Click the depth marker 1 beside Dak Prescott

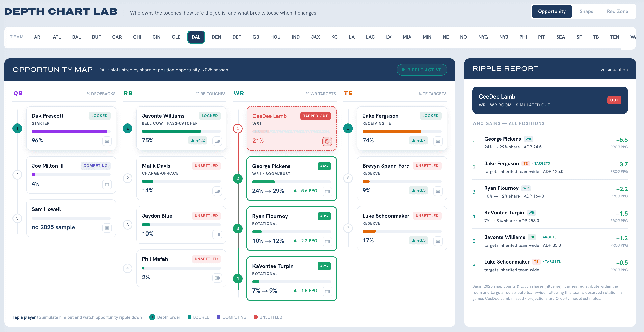[17, 128]
